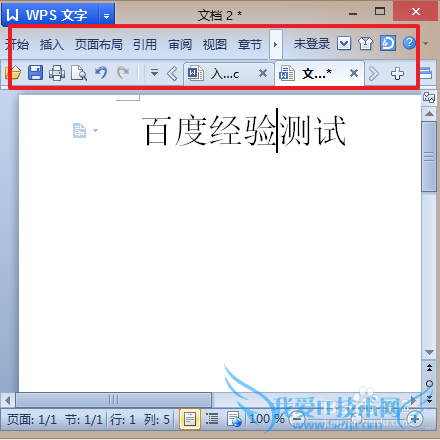Click the previous page double-up arrow button

coord(429,368)
